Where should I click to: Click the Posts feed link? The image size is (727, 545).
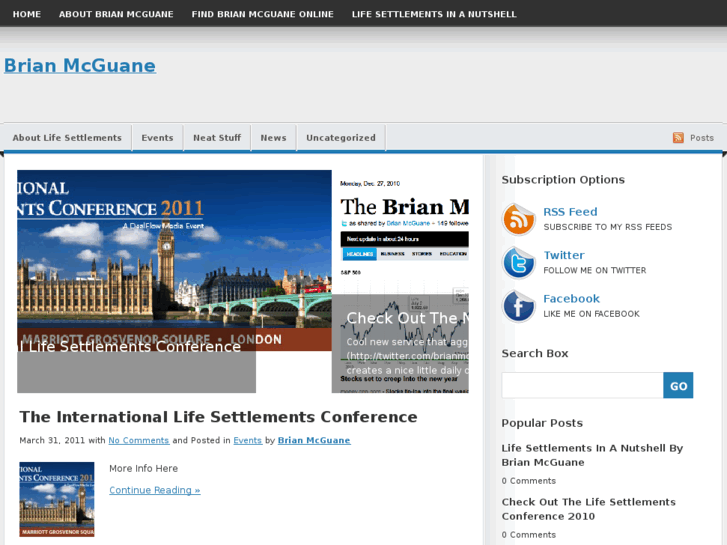(701, 138)
